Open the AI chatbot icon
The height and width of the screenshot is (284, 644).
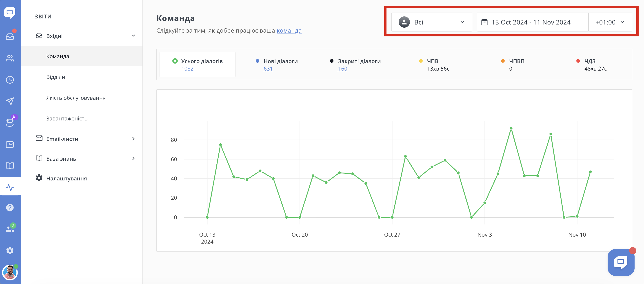click(10, 122)
